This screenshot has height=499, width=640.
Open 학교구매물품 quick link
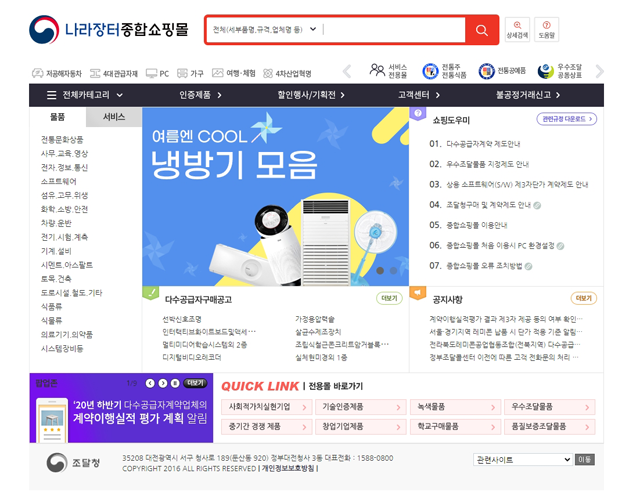456,427
